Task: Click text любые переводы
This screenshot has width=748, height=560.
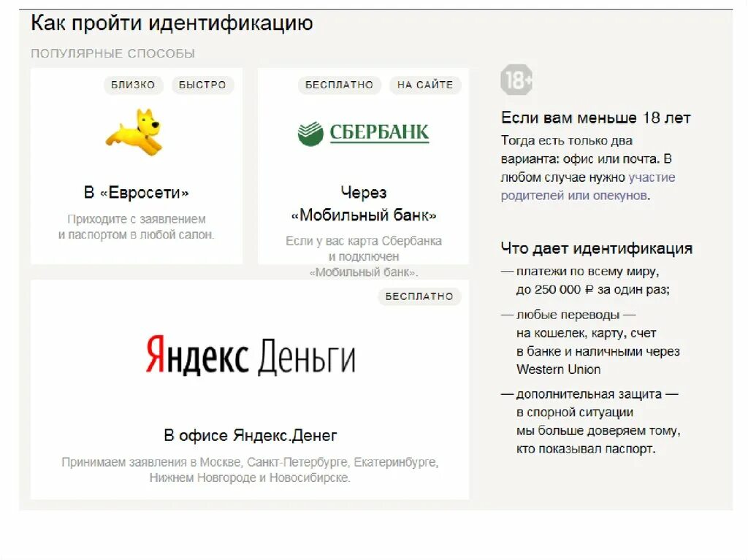Action: pos(568,315)
